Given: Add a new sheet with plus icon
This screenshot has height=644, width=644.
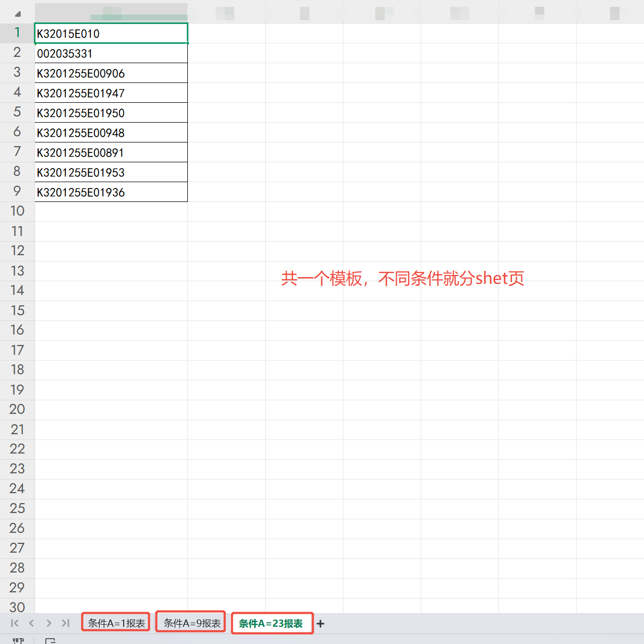Looking at the screenshot, I should (x=320, y=624).
